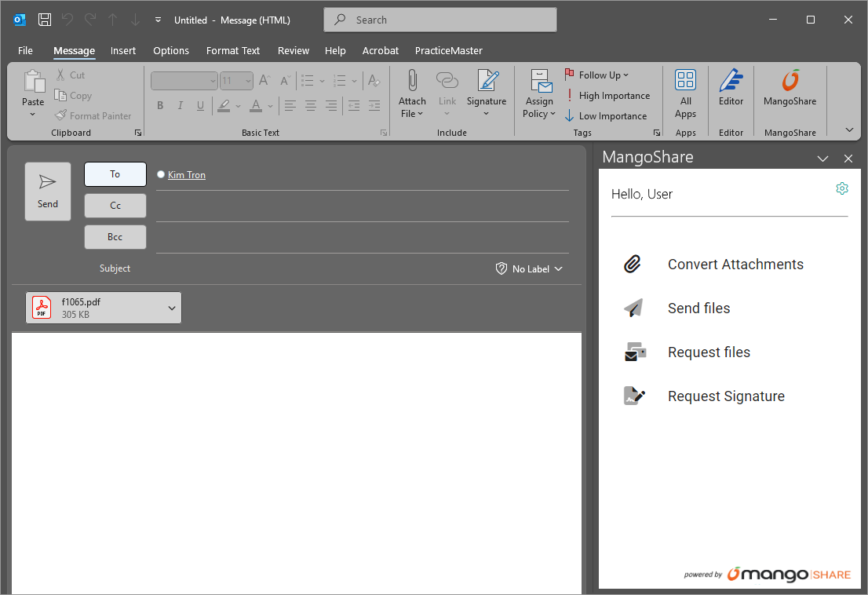Click the Send files paper plane icon
This screenshot has height=595, width=868.
point(633,308)
